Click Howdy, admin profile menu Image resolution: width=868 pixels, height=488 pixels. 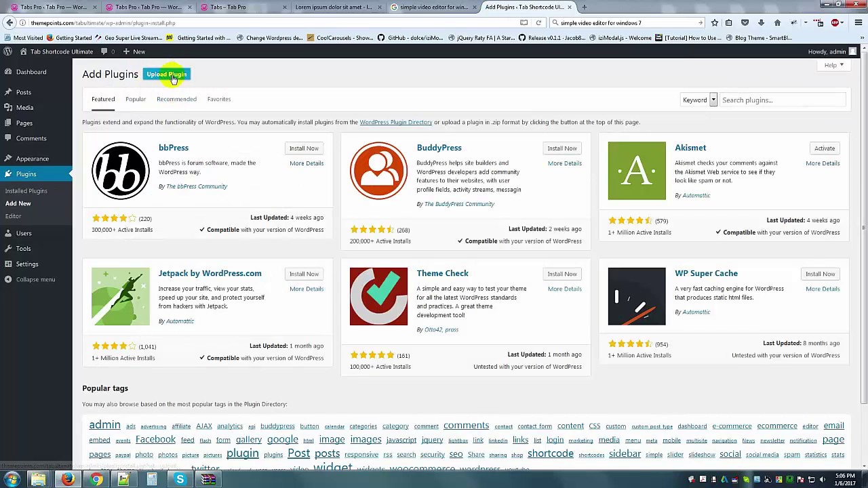(832, 52)
